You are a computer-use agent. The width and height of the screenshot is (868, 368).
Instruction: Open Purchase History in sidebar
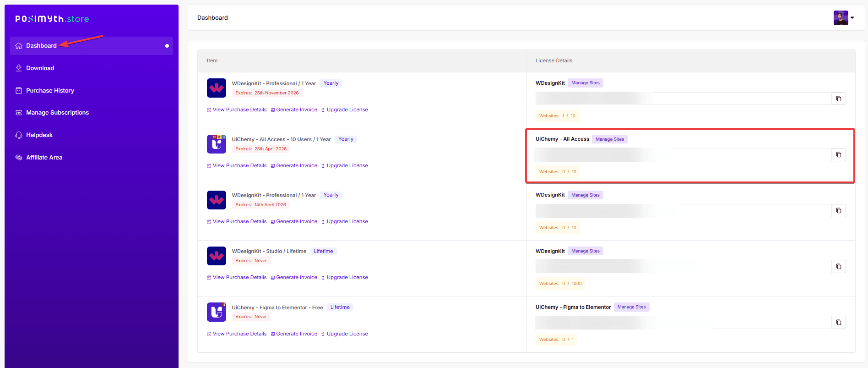[x=50, y=90]
